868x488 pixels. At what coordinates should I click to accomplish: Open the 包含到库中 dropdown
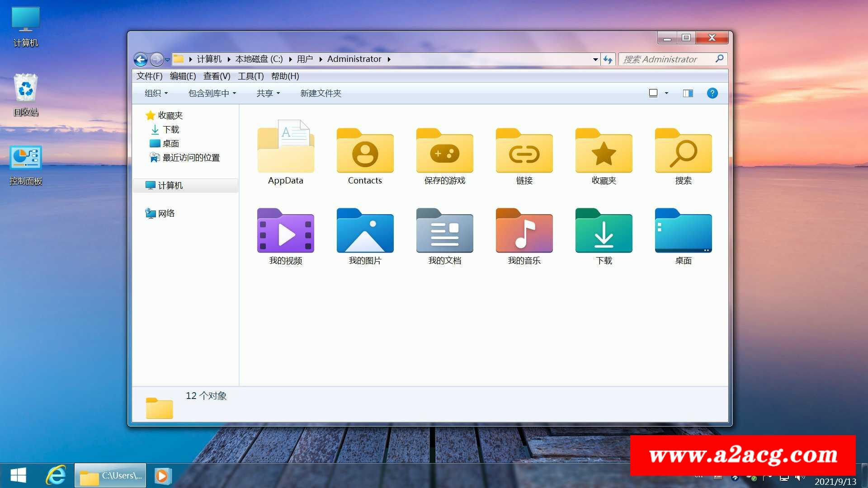212,93
